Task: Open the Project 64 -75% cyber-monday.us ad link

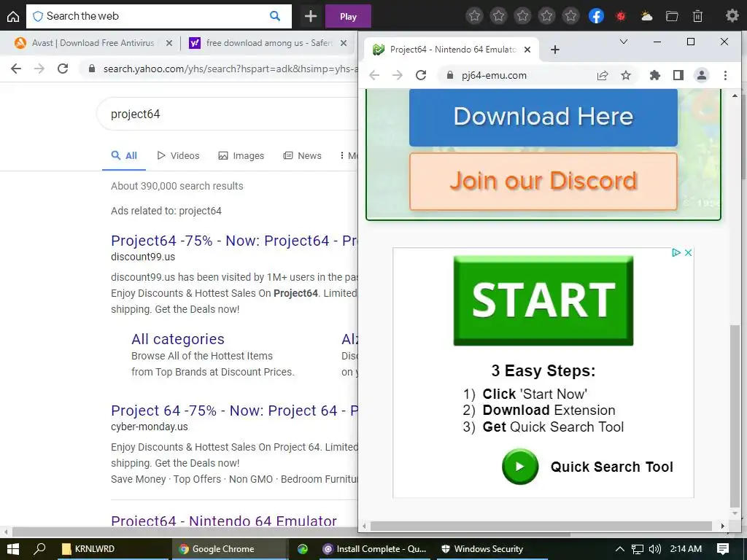Action: [x=234, y=411]
